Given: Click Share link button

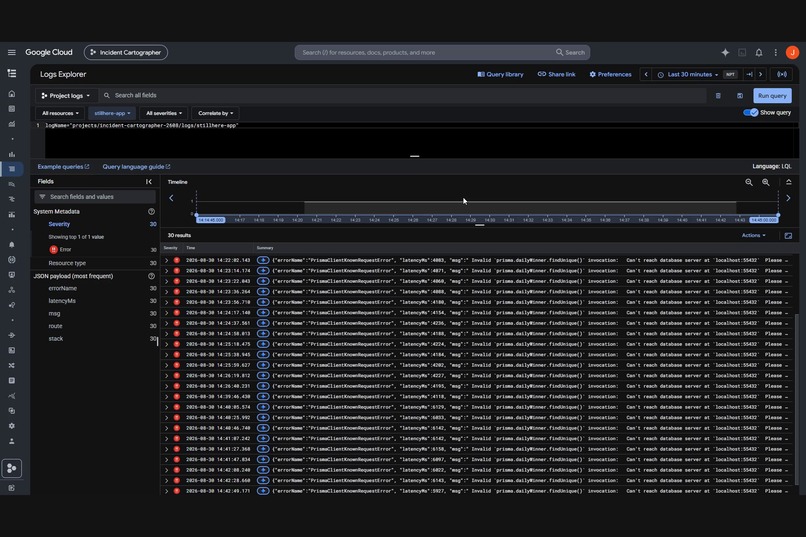Looking at the screenshot, I should coord(557,75).
